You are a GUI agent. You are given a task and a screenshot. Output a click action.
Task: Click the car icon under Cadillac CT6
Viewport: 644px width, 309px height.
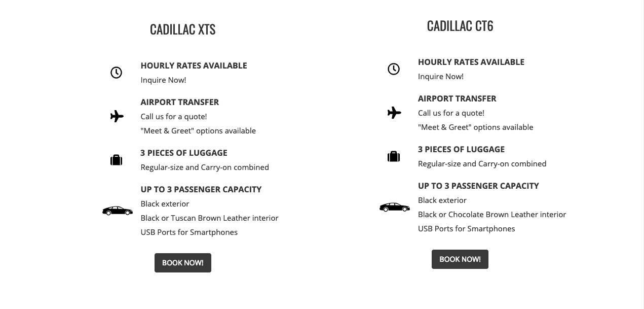394,207
